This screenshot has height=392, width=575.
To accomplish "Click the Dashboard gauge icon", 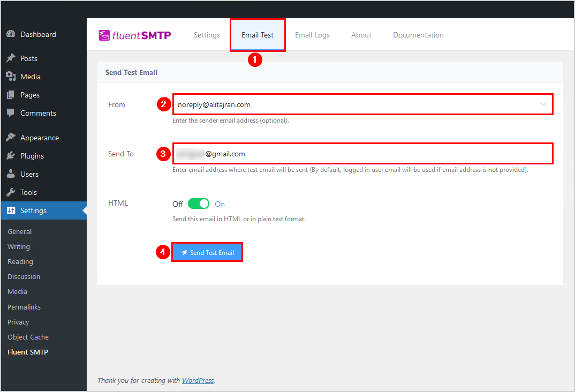I will (11, 34).
